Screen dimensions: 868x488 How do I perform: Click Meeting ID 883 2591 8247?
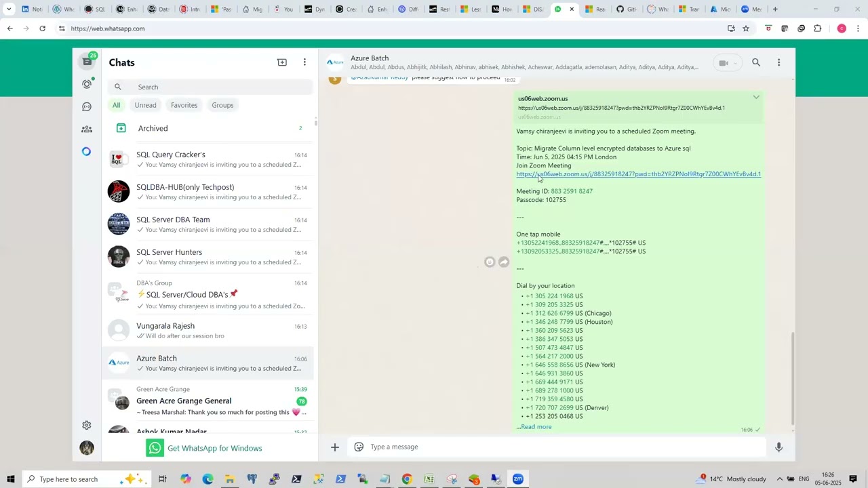[x=572, y=191]
